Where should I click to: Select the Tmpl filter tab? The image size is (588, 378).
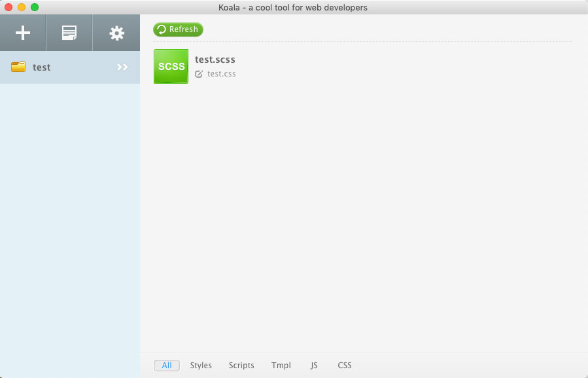tap(281, 366)
